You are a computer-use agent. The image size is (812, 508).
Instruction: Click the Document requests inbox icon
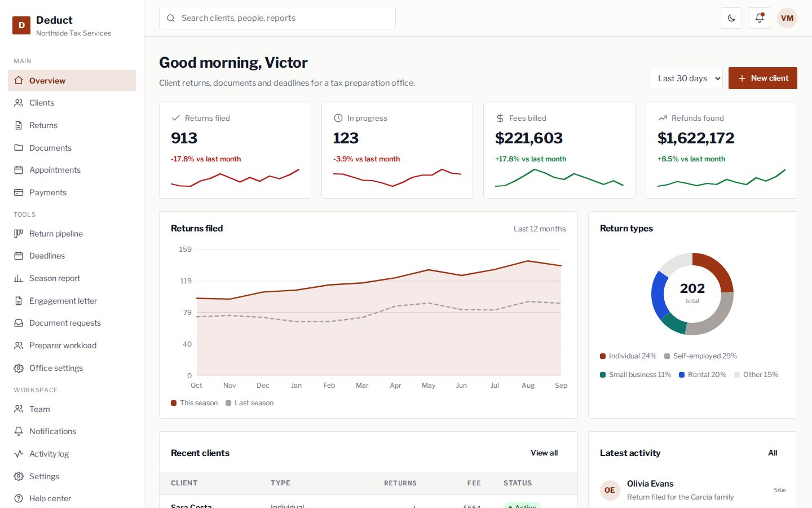pos(19,323)
